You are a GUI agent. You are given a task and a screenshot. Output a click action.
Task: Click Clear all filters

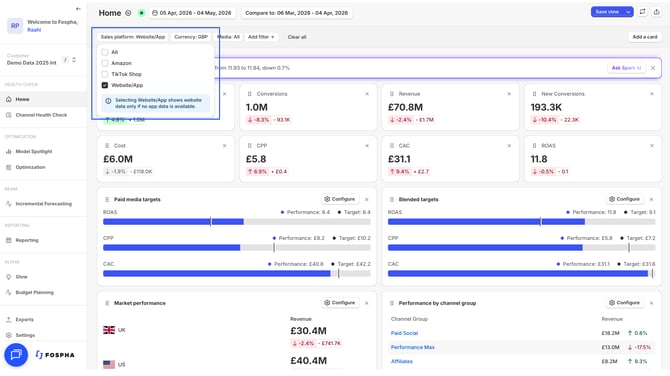point(297,37)
